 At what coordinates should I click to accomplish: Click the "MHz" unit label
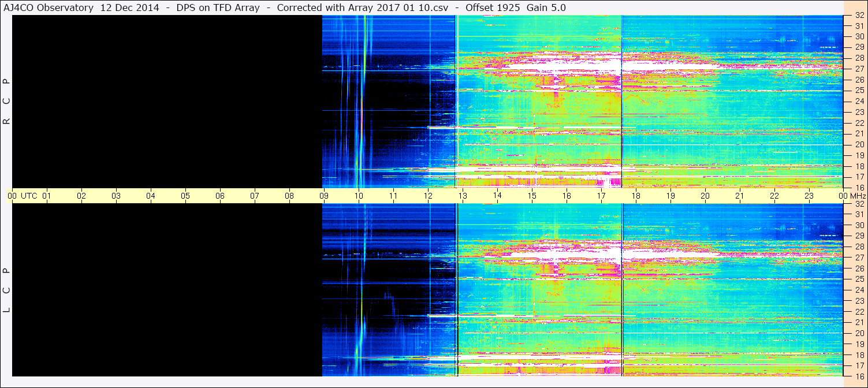tap(857, 196)
